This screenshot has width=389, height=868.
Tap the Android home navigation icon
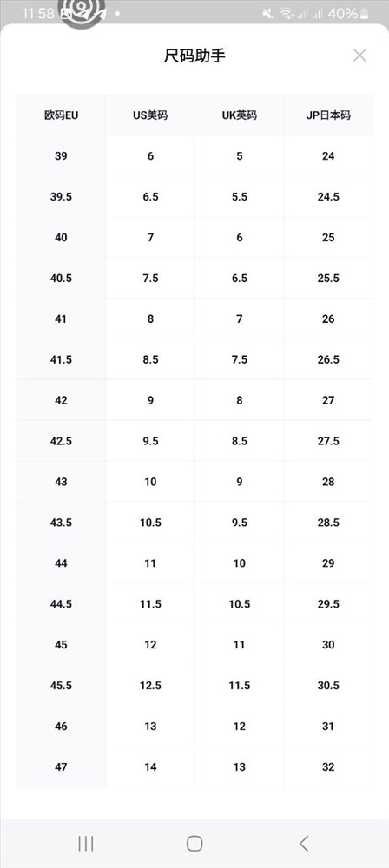click(194, 843)
